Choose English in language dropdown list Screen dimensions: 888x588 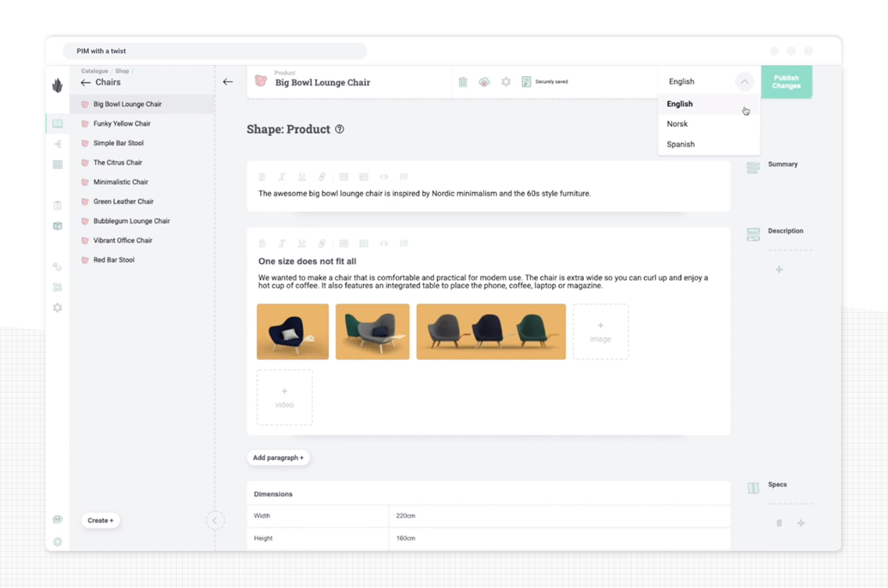(709, 104)
